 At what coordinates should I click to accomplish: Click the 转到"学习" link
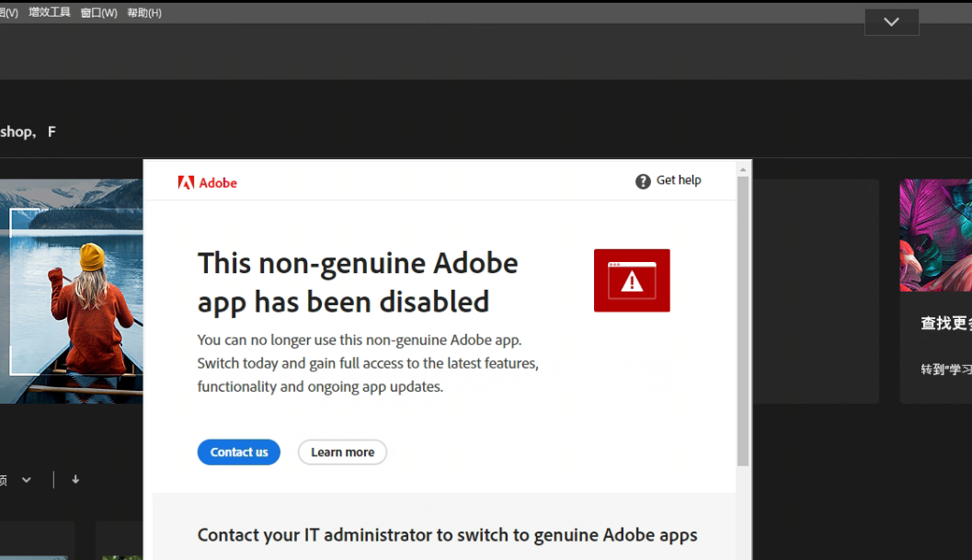946,370
